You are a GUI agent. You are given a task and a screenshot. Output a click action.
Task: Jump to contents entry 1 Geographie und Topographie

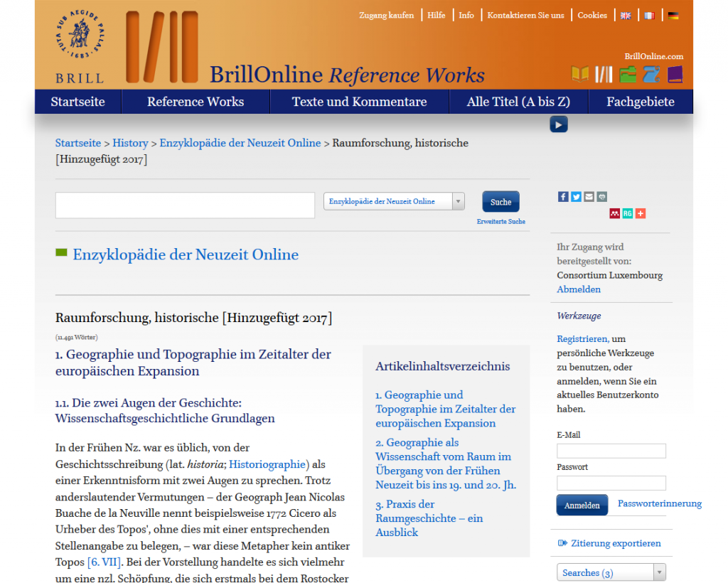point(445,409)
